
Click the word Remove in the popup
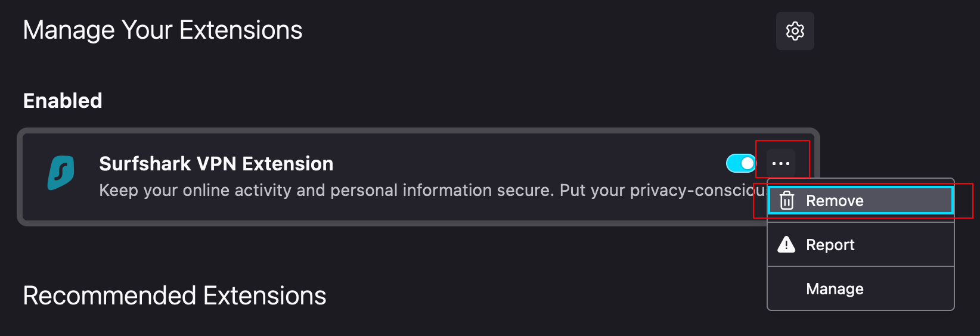[x=835, y=201]
